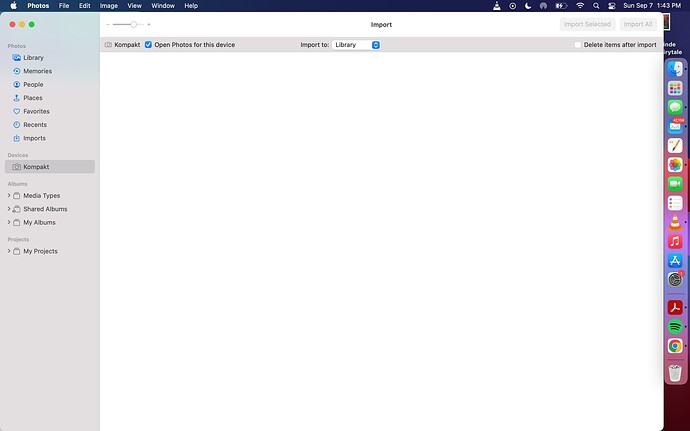Click Photos icon in the Dock

click(x=675, y=165)
